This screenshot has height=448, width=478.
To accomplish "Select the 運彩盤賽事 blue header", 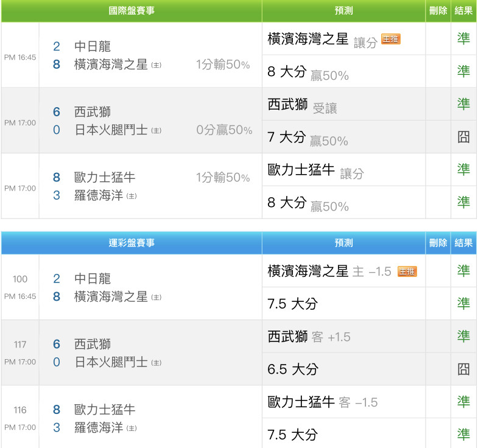I will (132, 243).
